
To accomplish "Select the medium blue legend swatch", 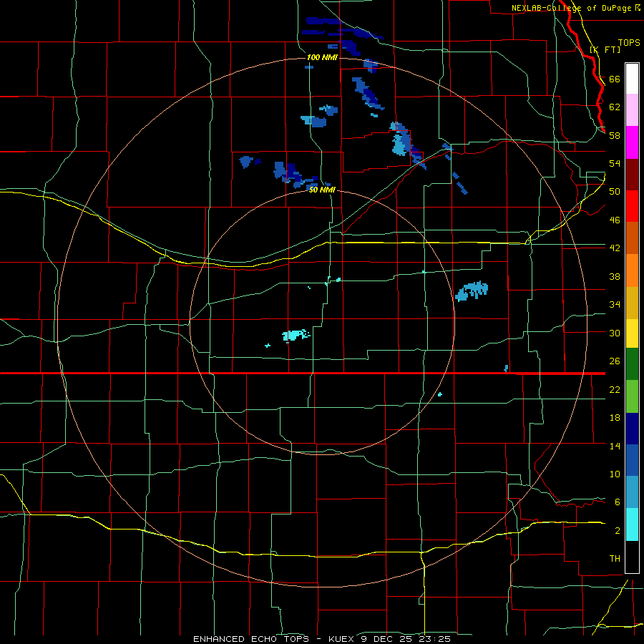I will pyautogui.click(x=632, y=460).
